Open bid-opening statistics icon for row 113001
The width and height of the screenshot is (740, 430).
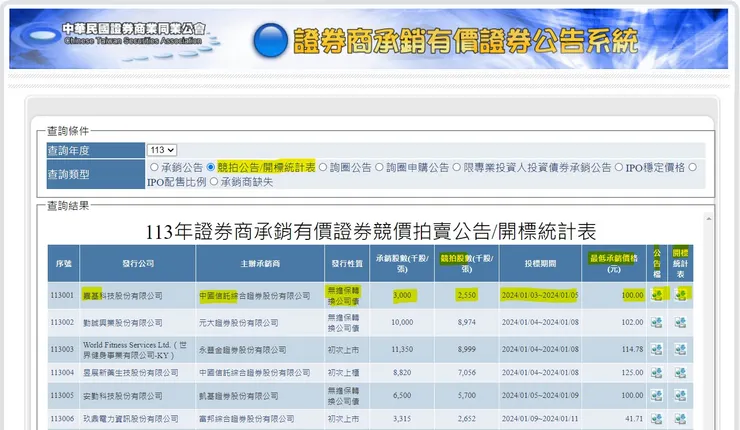pyautogui.click(x=680, y=295)
